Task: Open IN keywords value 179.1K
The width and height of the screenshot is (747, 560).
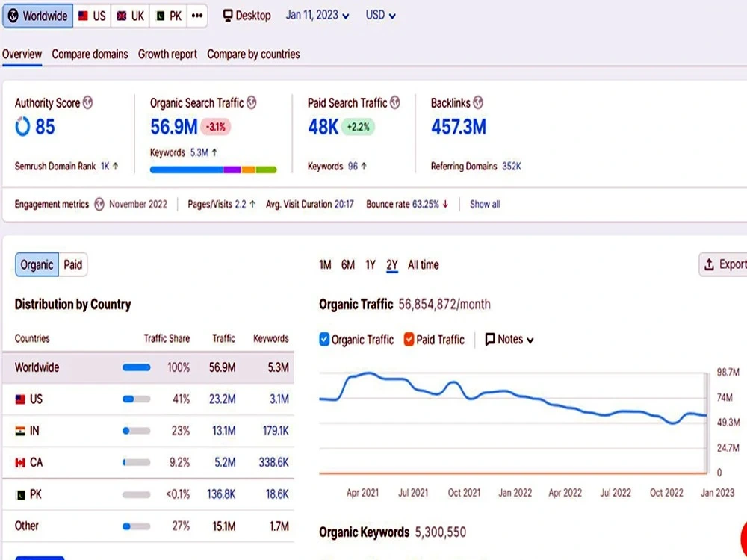Action: click(x=276, y=431)
